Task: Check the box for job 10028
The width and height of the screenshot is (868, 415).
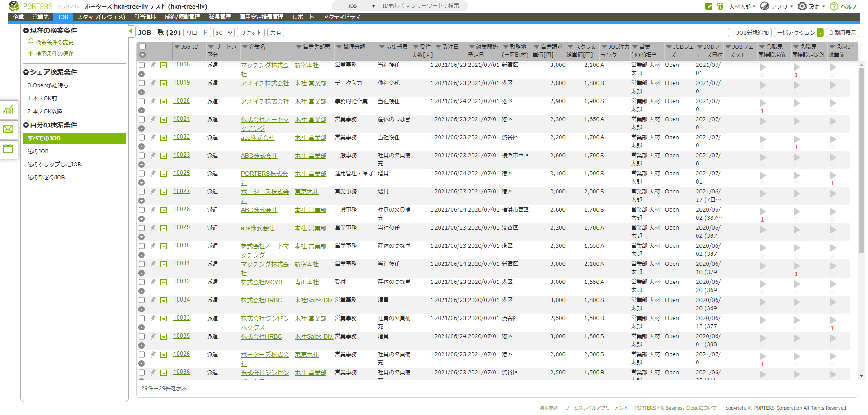Action: (142, 210)
